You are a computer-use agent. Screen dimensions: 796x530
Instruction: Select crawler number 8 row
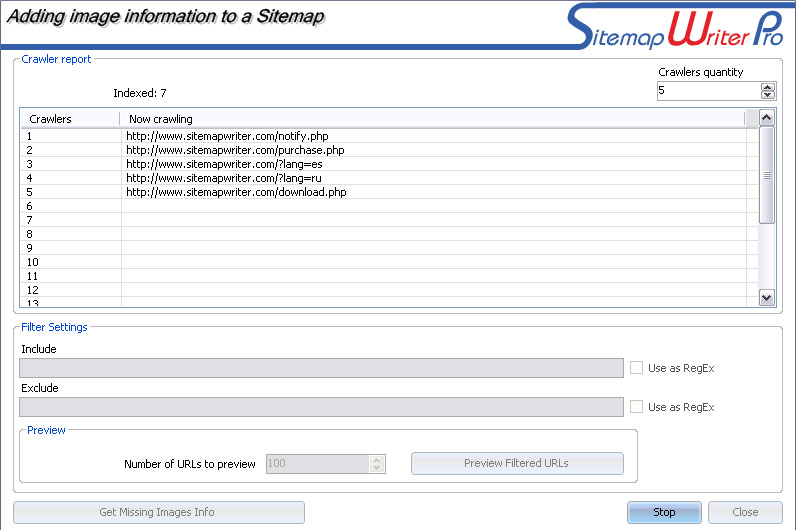389,234
